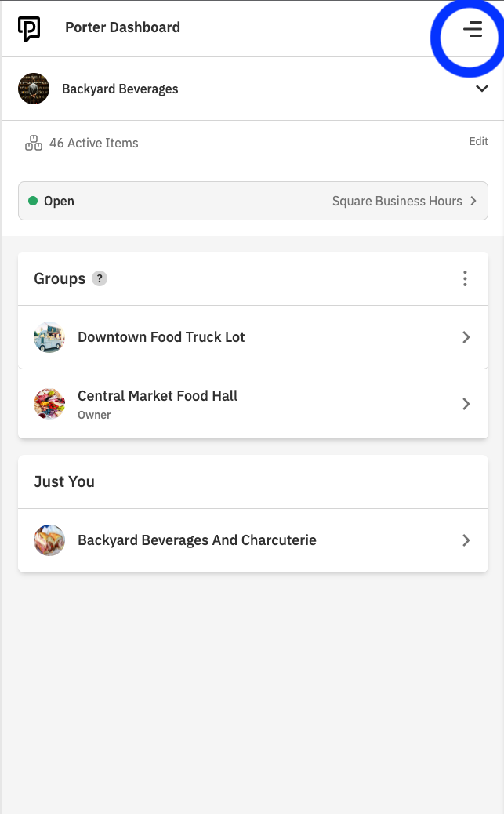Select the Downtown Food Truck Lot row
Viewport: 504px width, 814px height.
pos(235,337)
